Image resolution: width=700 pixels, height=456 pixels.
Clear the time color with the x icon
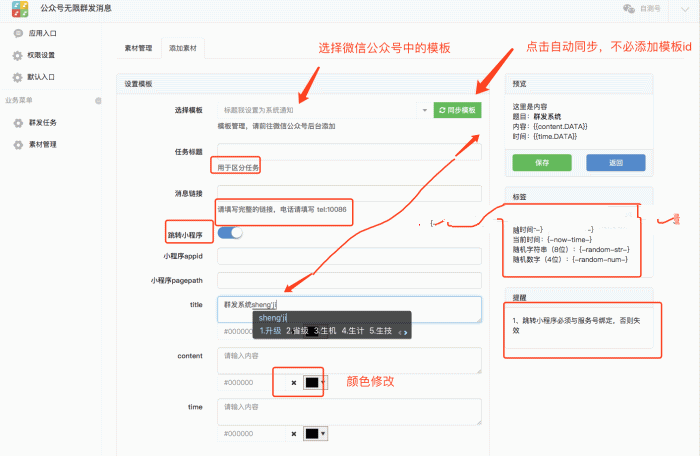point(293,433)
